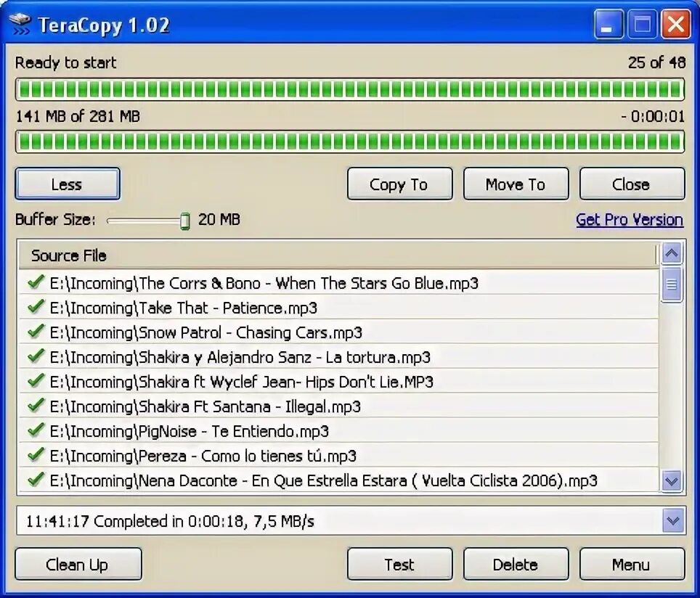
Task: Click the Close button beside Move To
Action: (632, 184)
